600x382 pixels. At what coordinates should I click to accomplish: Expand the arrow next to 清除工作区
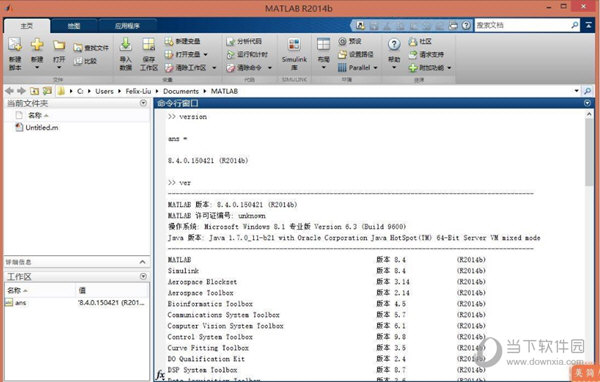(x=214, y=68)
